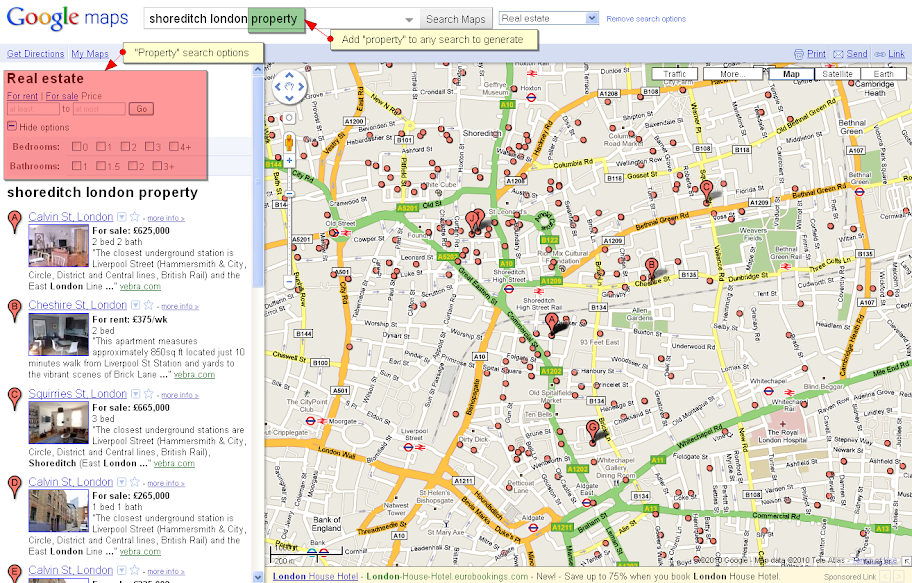Click the small square below the pan control
This screenshot has height=583, width=912.
click(x=289, y=118)
